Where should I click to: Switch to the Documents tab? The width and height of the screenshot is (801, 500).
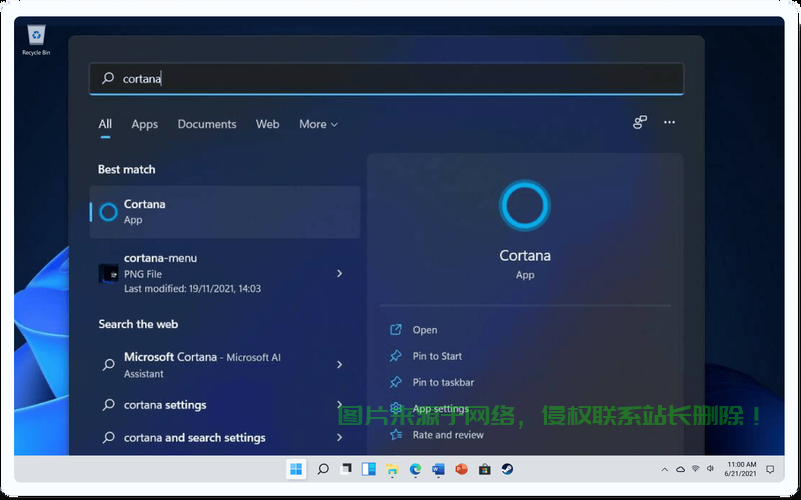click(207, 124)
